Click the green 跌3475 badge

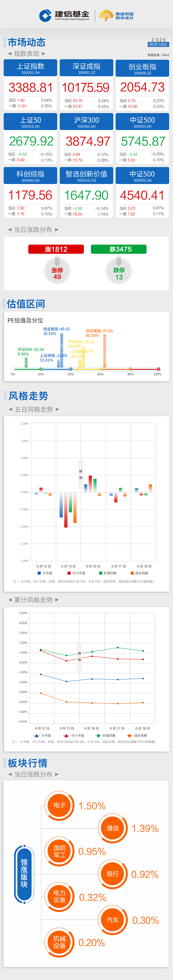[119, 249]
